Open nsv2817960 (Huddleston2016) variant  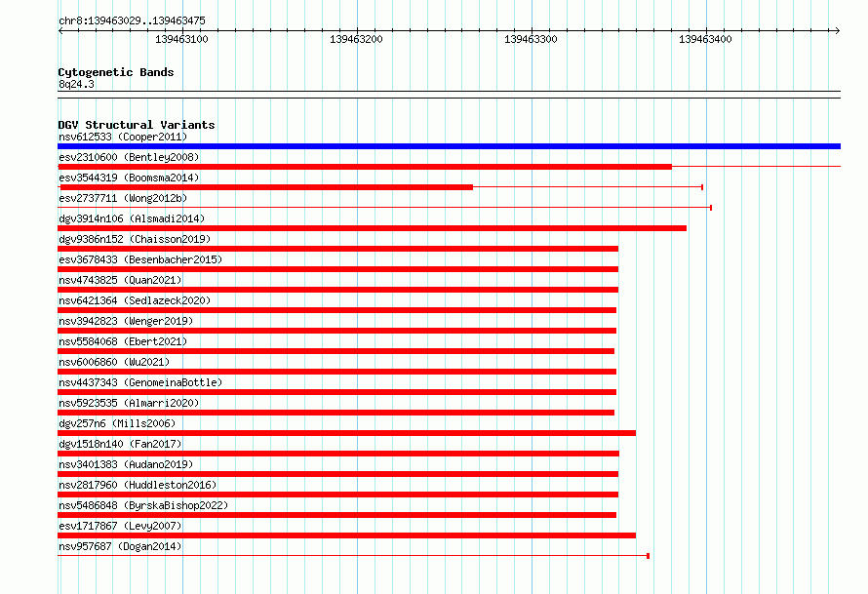click(x=138, y=485)
